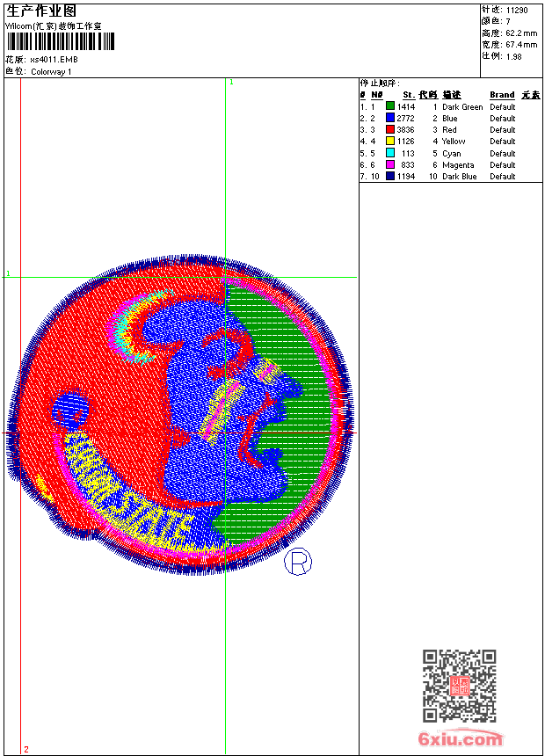Select stitch count 2772 in the Blue row
This screenshot has width=545, height=756.
pos(405,118)
